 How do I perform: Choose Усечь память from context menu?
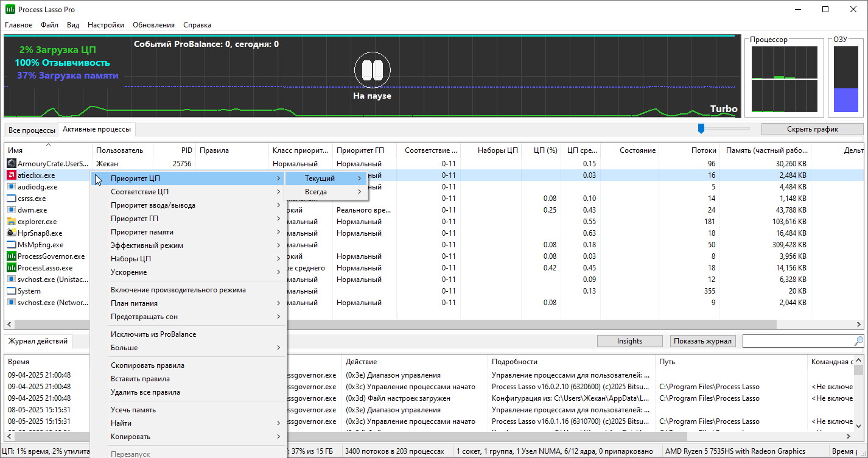tap(188, 410)
